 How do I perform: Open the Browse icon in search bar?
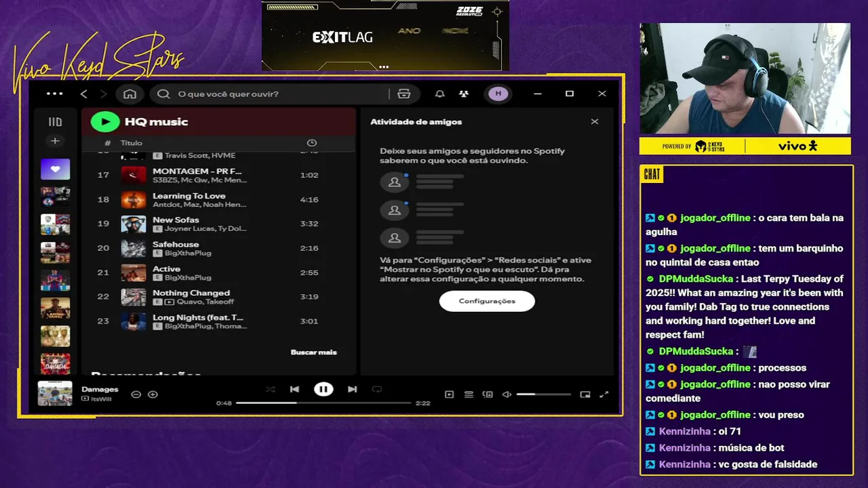(x=404, y=94)
